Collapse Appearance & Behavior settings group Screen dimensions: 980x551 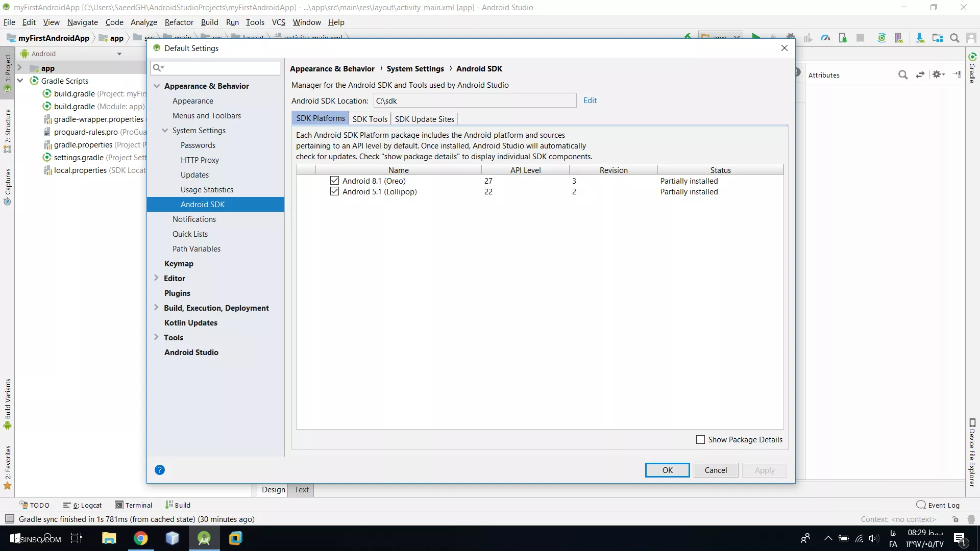[157, 86]
